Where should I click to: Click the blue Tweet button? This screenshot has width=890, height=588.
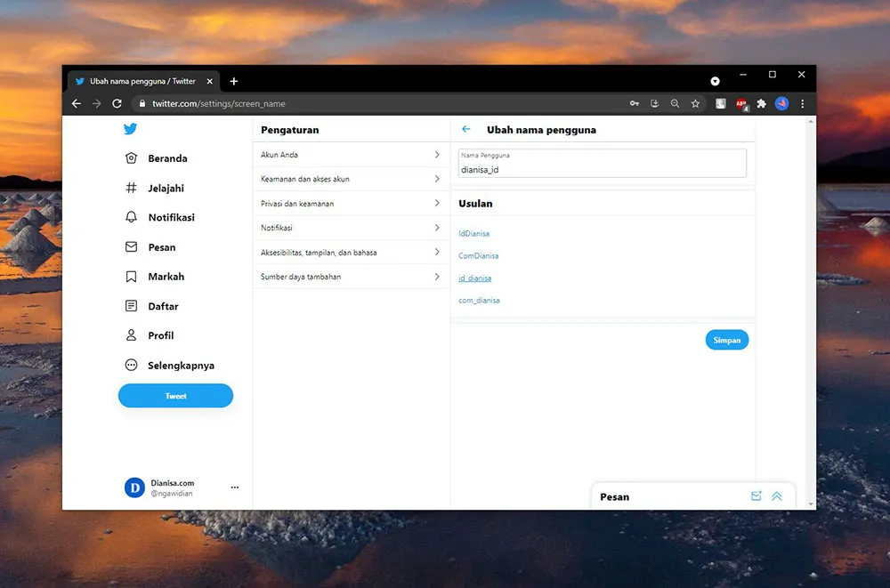click(x=175, y=396)
